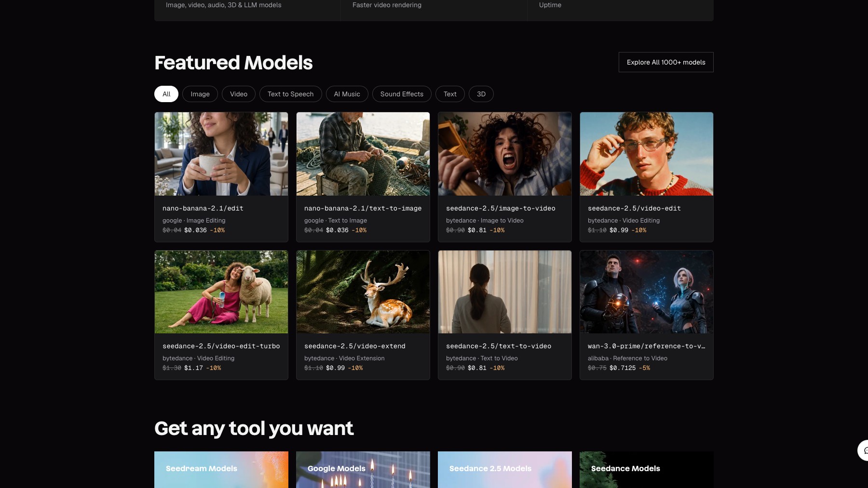868x488 pixels.
Task: Open seedance-2.5/text-to-video model title
Action: coord(499,346)
